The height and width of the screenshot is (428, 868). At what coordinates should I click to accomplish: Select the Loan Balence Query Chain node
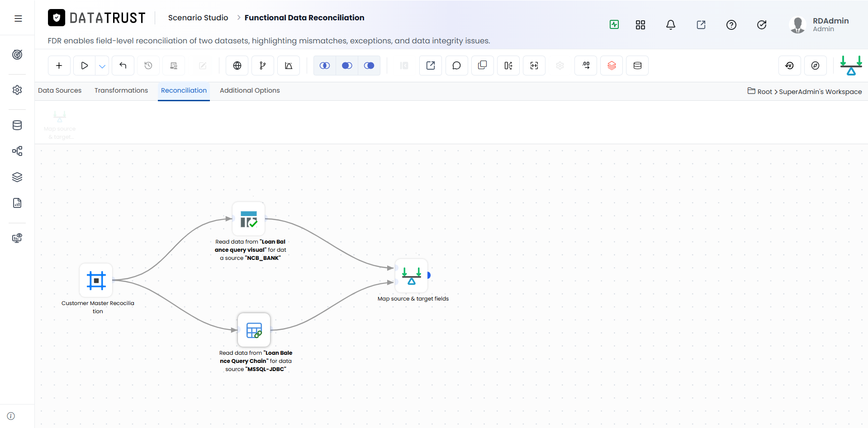254,330
